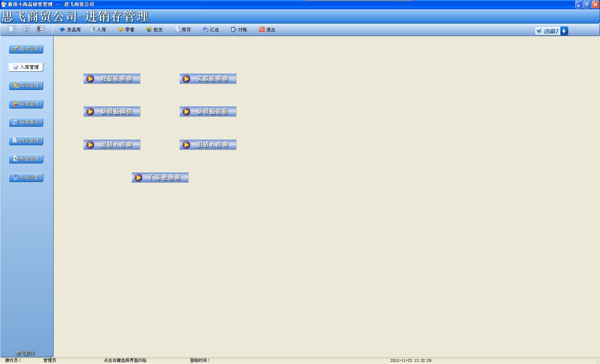Select 销售查询 in the left panel
The height and width of the screenshot is (364, 600).
tap(26, 122)
